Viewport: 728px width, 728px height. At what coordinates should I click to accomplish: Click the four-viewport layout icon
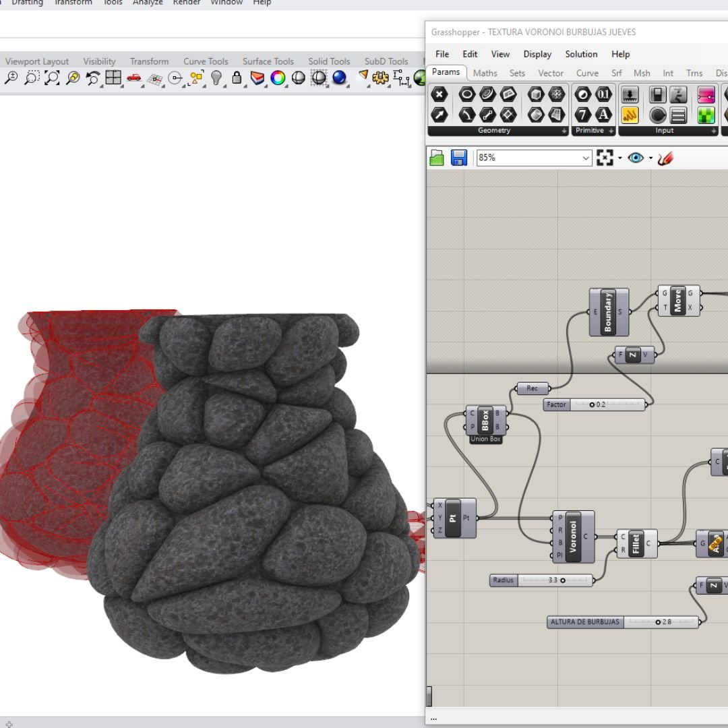click(x=113, y=78)
